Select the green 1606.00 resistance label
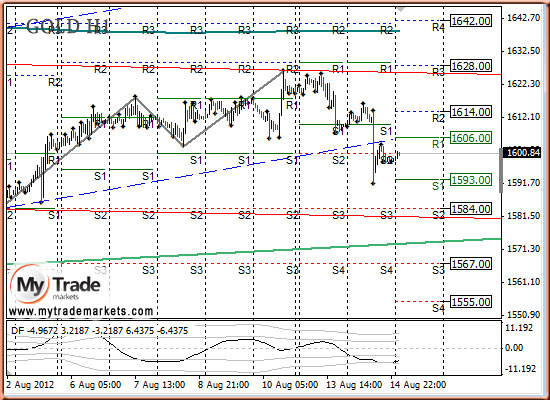The height and width of the screenshot is (400, 550). coord(471,138)
